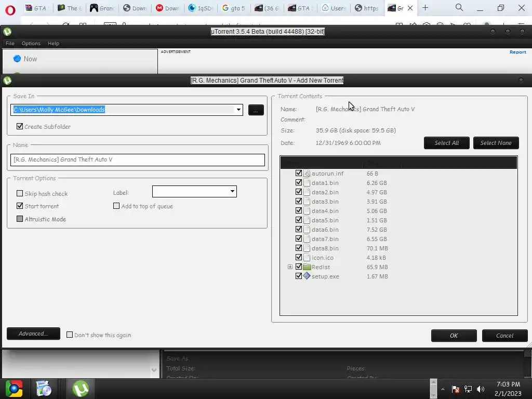This screenshot has width=532, height=399.
Task: Switch to the 'gta 5' Google browser tab
Action: (233, 8)
